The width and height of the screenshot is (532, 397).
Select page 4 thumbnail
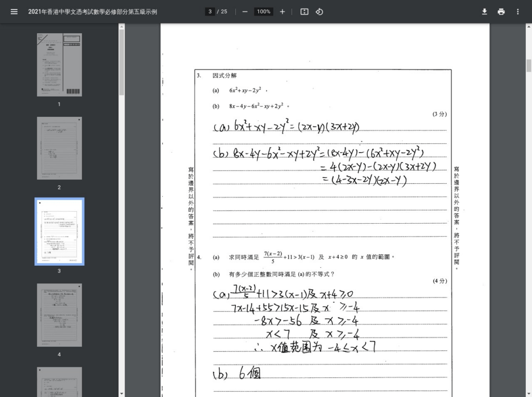click(x=59, y=315)
